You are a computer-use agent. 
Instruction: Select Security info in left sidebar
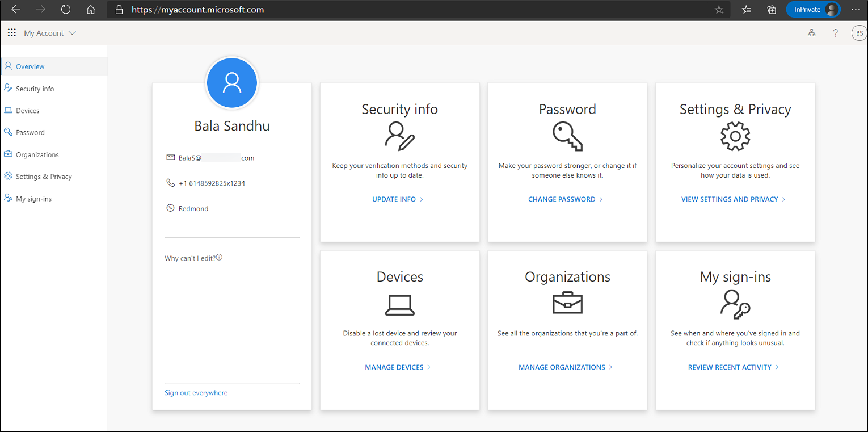click(35, 89)
